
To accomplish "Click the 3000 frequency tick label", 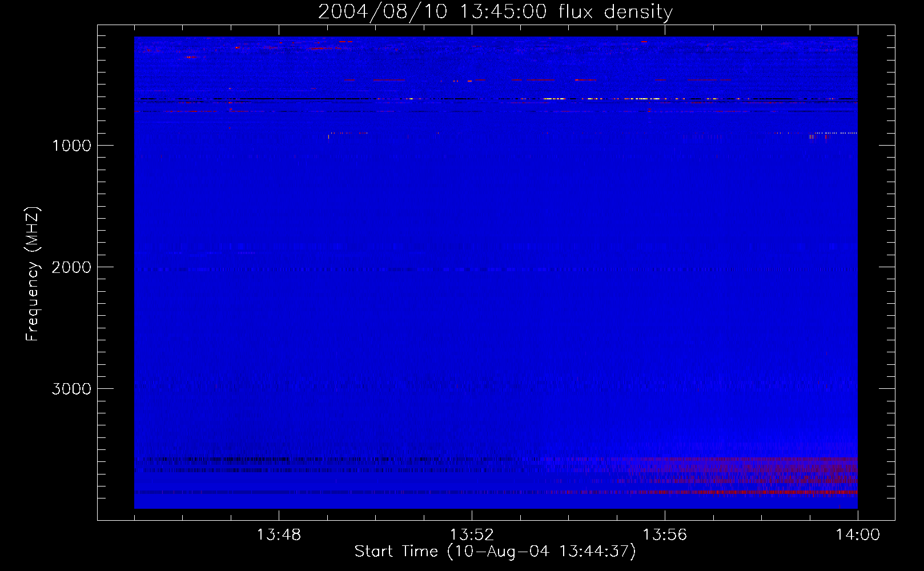I will coord(71,389).
